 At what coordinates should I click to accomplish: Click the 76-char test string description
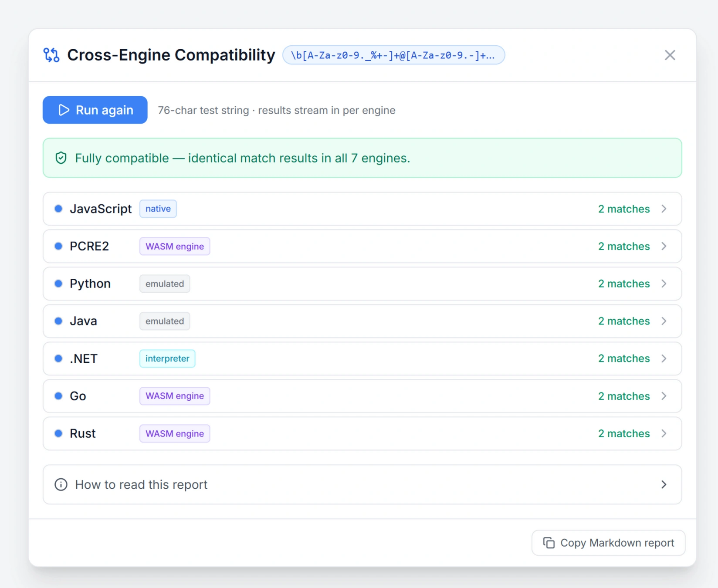(277, 110)
